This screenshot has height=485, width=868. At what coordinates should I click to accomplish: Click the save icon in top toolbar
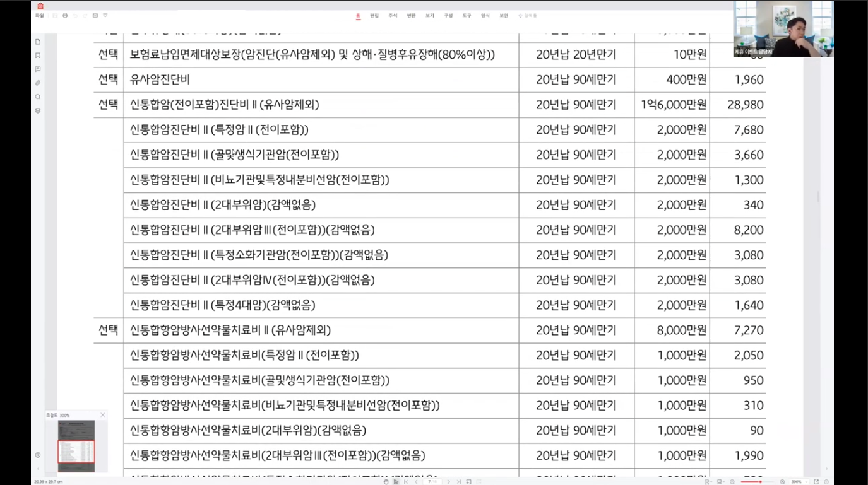pos(55,15)
